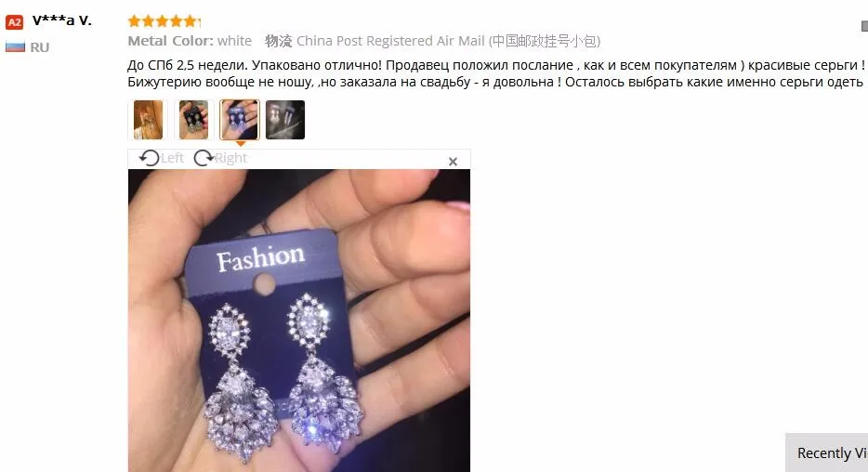
Task: Click the enlarged earrings photo
Action: (x=299, y=321)
